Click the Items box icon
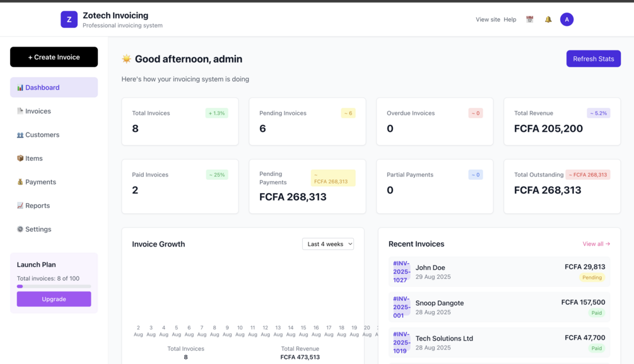This screenshot has width=634, height=364. (20, 158)
